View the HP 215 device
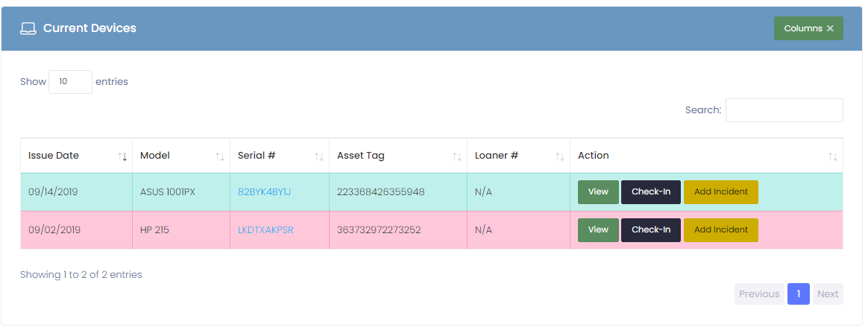Image resolution: width=868 pixels, height=336 pixels. (x=598, y=230)
